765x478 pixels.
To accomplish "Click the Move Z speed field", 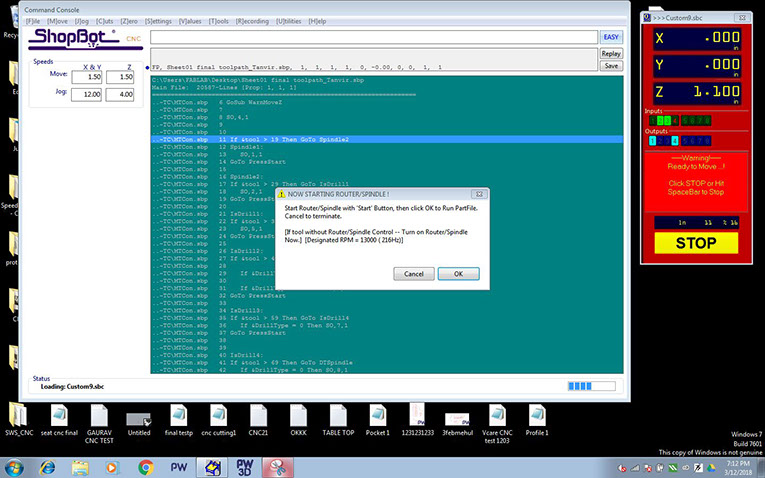I will pos(120,77).
